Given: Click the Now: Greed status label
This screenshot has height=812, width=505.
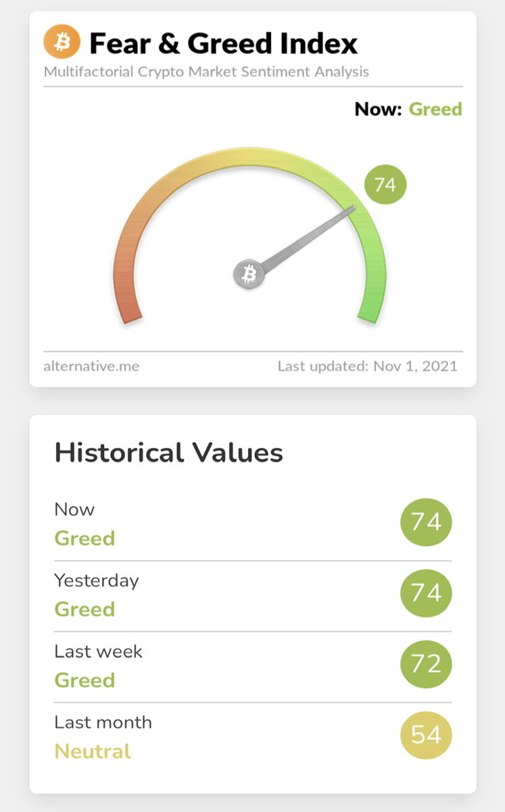Looking at the screenshot, I should pyautogui.click(x=408, y=109).
